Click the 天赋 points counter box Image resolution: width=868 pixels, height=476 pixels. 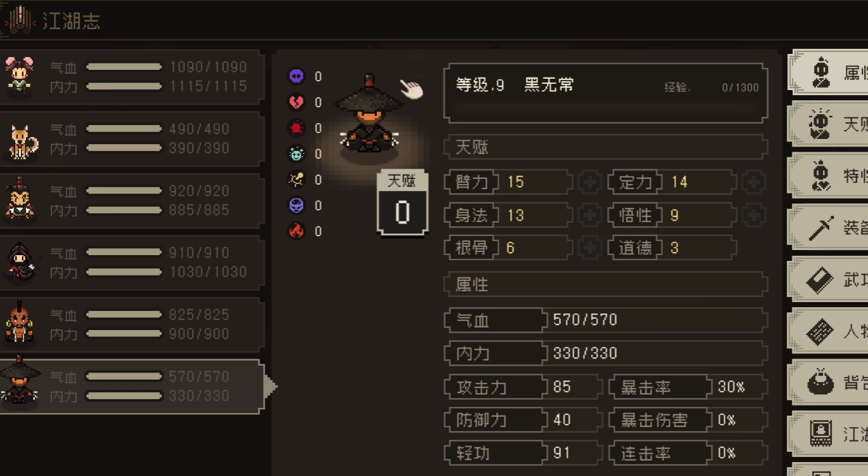pos(402,204)
